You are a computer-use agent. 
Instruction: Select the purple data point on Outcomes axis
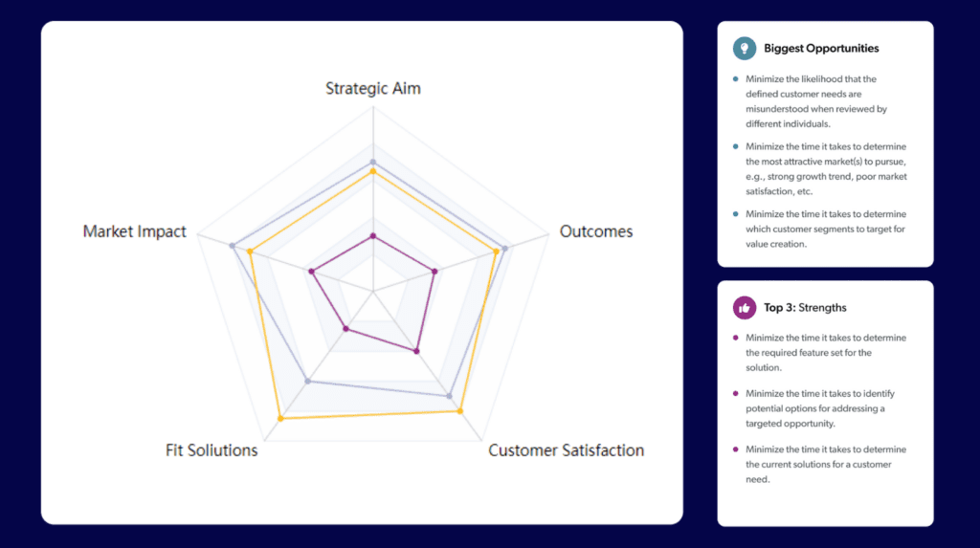coord(434,272)
